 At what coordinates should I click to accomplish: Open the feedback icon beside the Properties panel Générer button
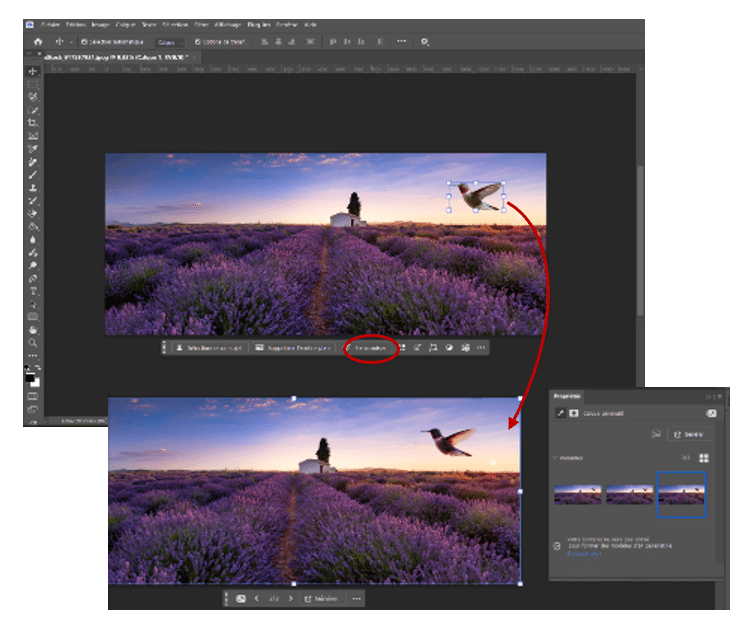point(656,434)
